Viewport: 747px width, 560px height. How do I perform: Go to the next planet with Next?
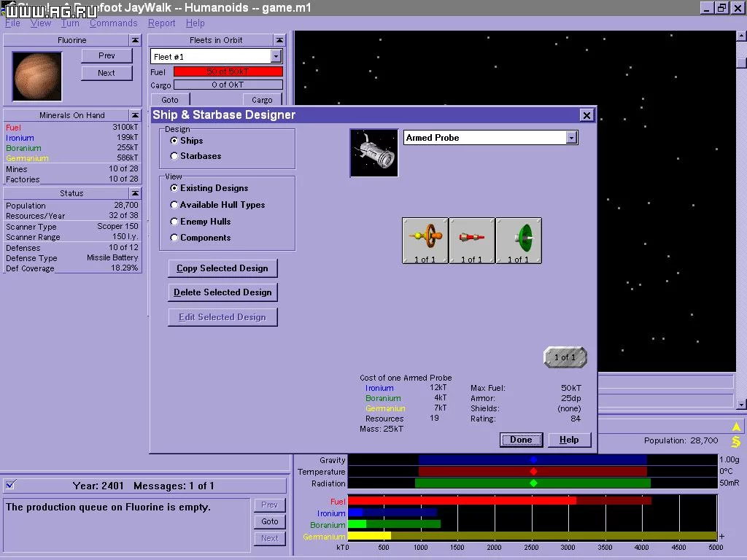click(x=107, y=73)
